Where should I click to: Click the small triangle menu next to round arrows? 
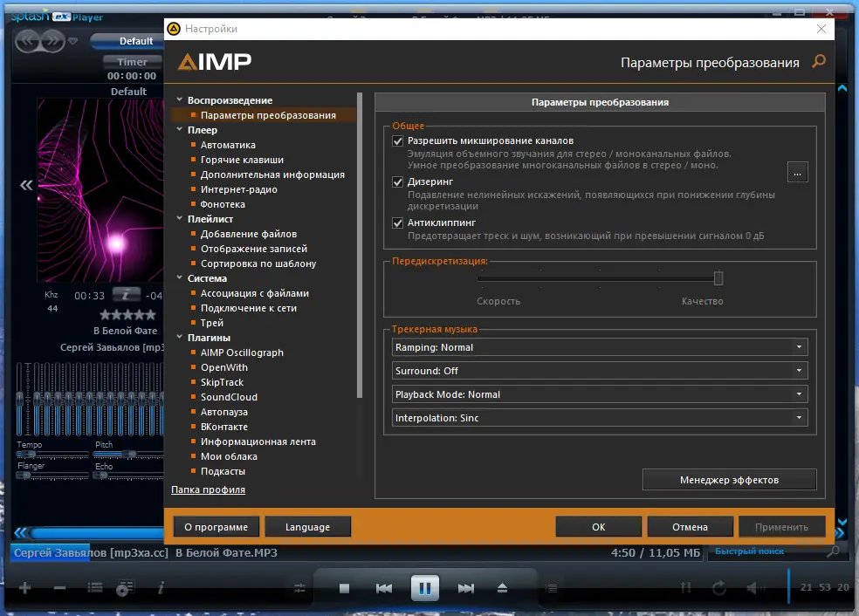(x=72, y=41)
